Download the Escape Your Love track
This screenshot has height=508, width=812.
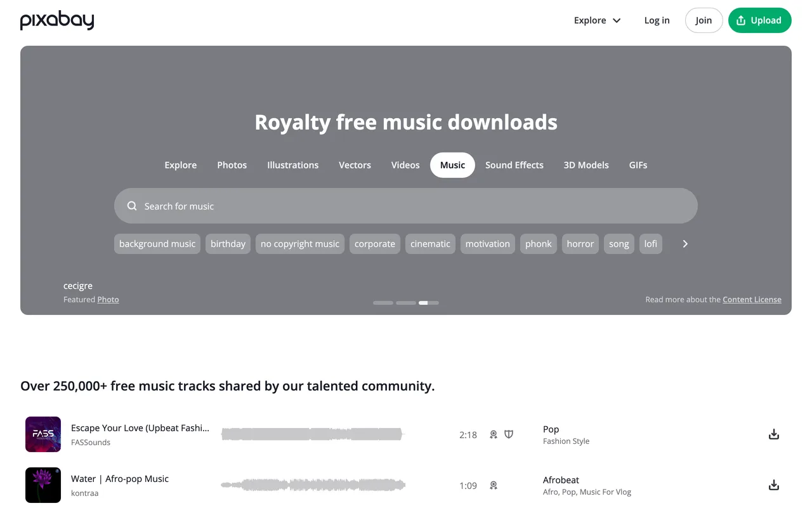[x=773, y=434]
